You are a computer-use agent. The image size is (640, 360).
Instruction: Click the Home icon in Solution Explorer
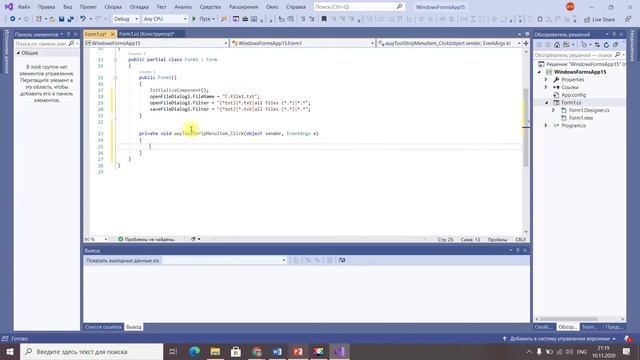pos(557,45)
